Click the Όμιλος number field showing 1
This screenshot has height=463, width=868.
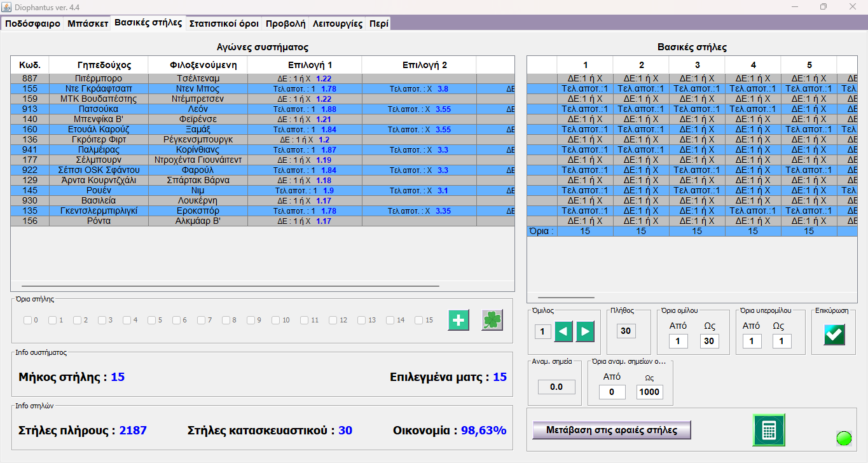point(542,331)
